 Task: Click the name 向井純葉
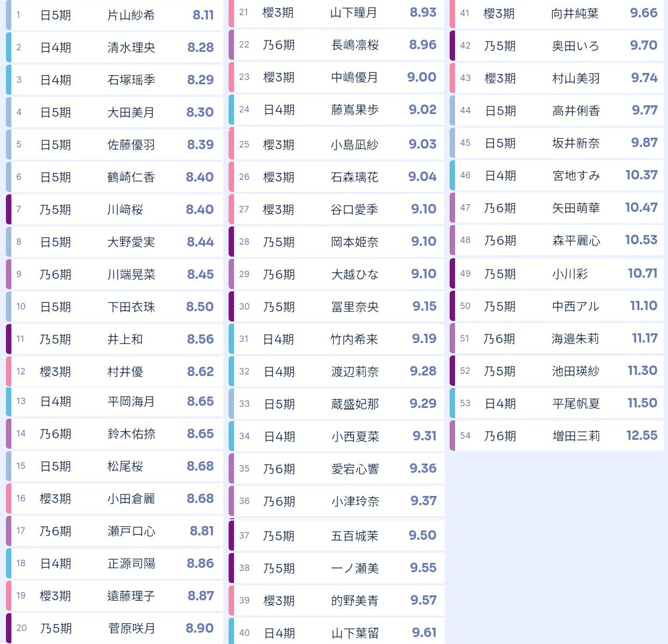coord(575,14)
